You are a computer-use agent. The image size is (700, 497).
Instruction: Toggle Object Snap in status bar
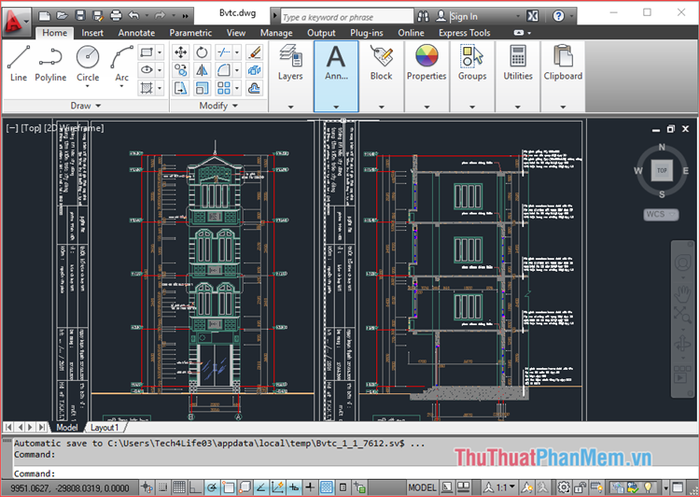coord(228,487)
